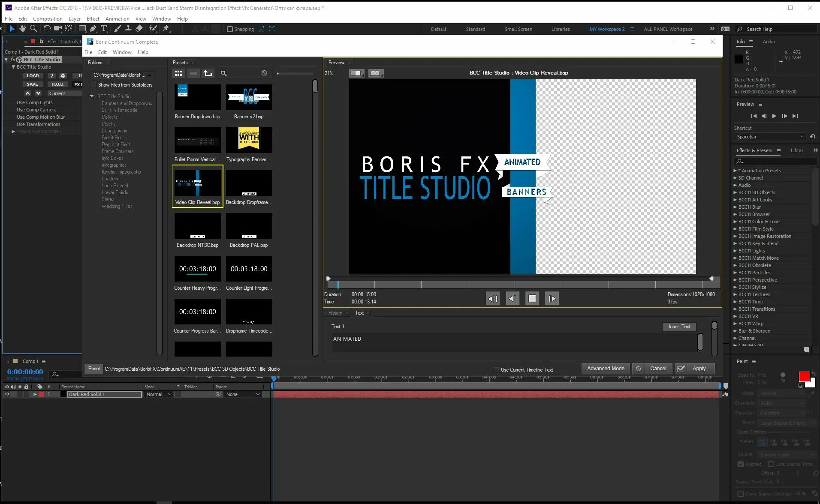Screen dimensions: 820x504
Task: Select the Zoom magnifier tool
Action: 33,29
